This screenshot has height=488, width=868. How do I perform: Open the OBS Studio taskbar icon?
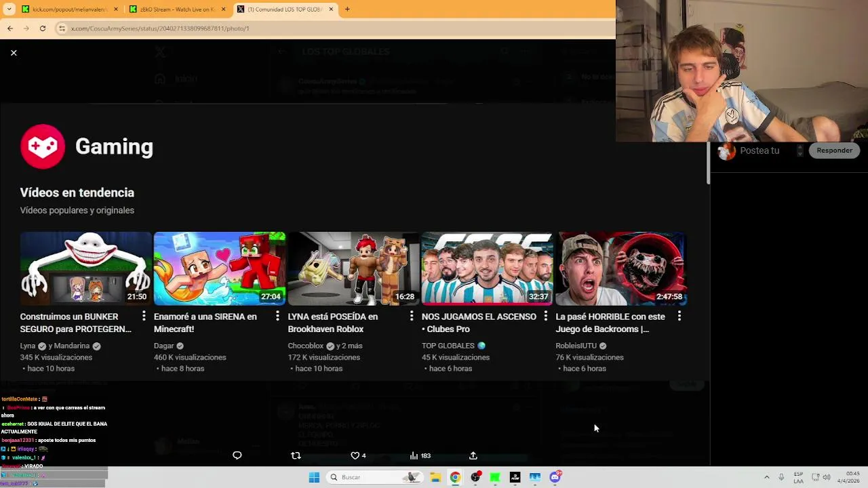[475, 477]
